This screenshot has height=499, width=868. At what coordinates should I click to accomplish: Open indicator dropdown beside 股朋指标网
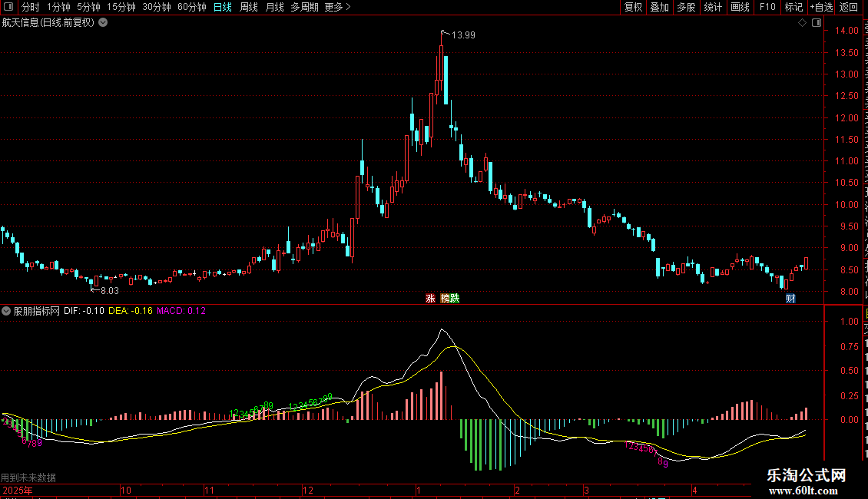point(6,311)
